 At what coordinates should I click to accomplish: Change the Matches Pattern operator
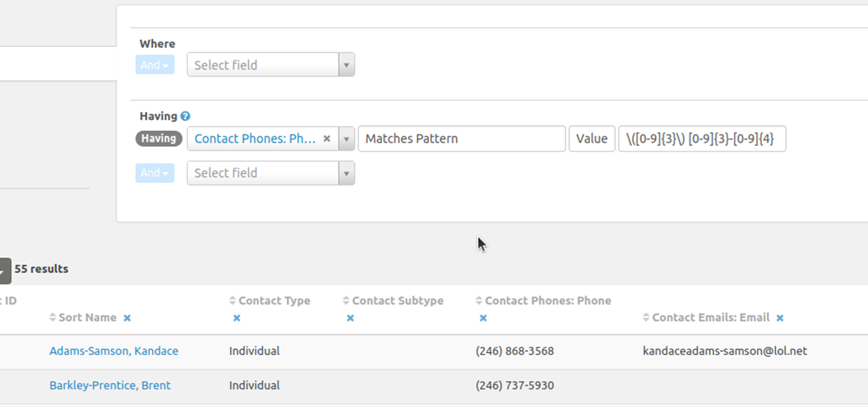pos(461,139)
